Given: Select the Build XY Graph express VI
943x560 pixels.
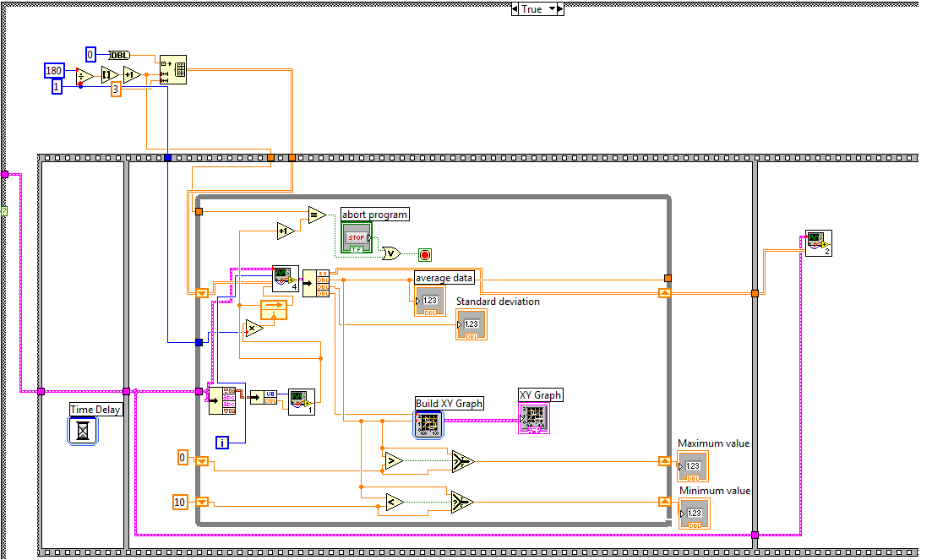Looking at the screenshot, I should [x=428, y=424].
